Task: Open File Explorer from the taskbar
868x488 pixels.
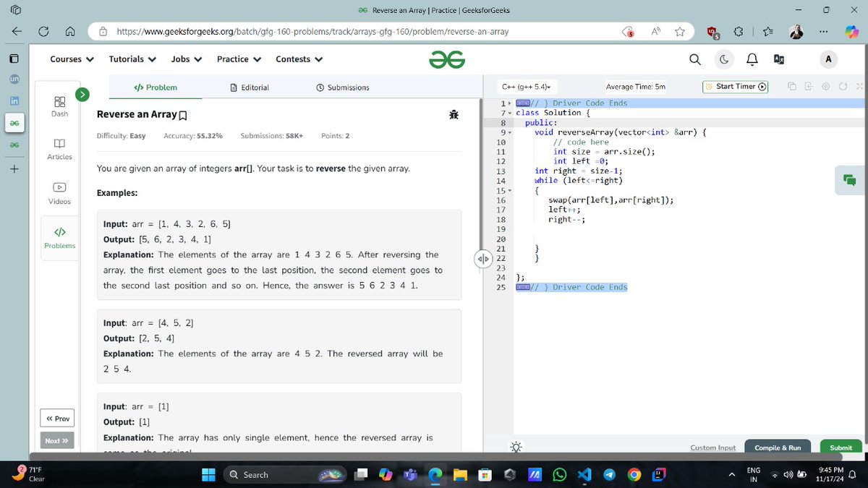Action: [460, 475]
